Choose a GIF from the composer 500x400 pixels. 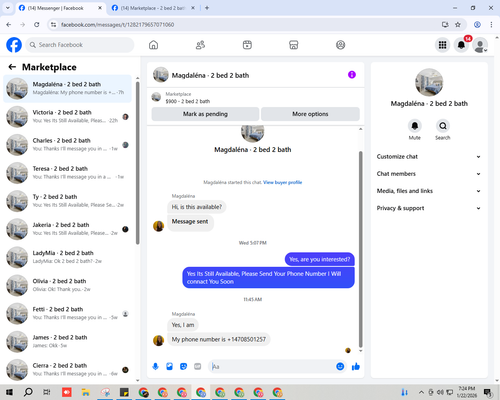pos(198,367)
